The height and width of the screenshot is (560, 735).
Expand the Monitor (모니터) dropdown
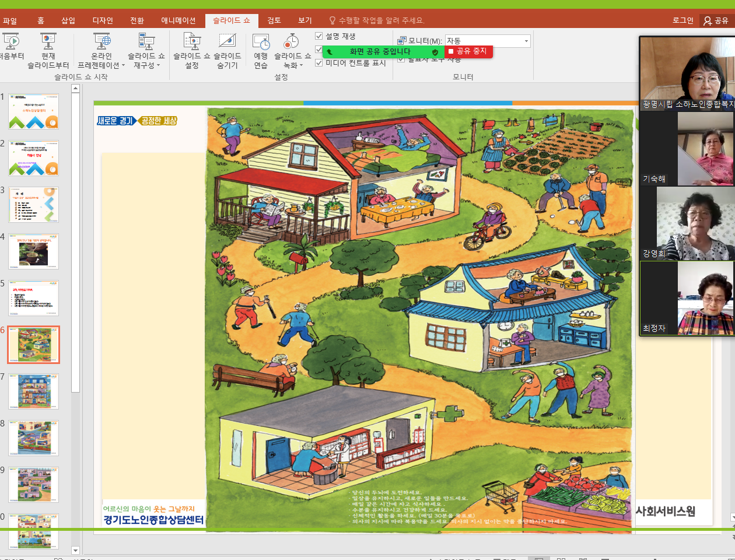(526, 41)
